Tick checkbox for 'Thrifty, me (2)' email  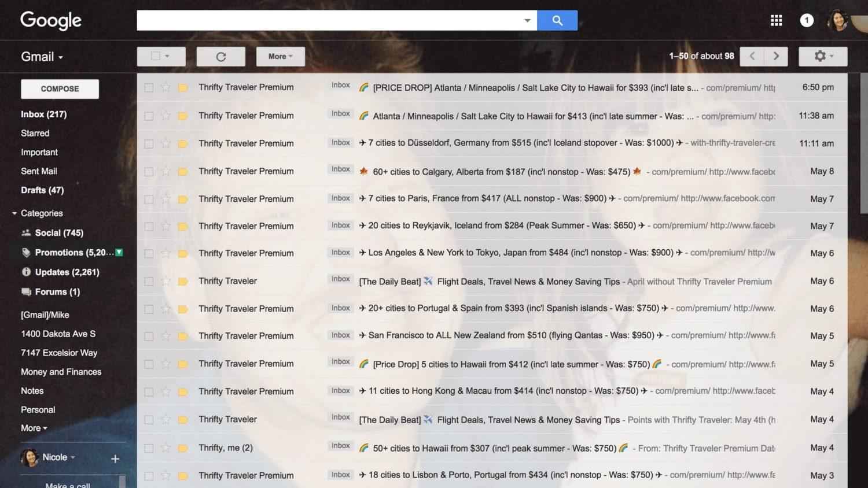[149, 448]
